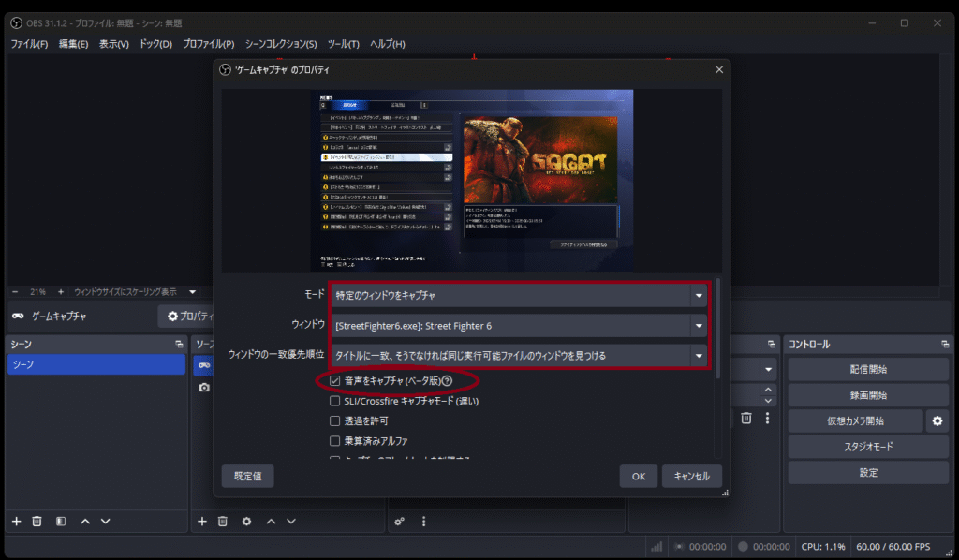Viewport: 959px width, 560px height.
Task: Open advanced audio properties gears icon
Action: click(399, 522)
